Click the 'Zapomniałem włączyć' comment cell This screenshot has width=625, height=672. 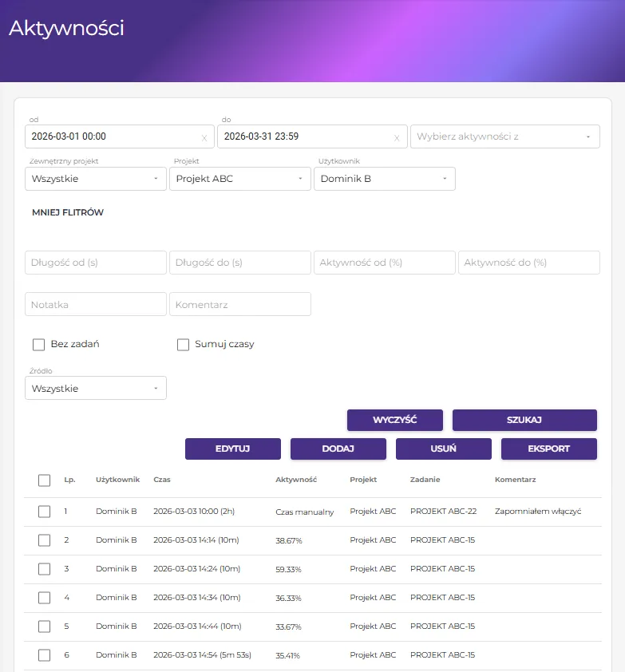click(x=538, y=512)
